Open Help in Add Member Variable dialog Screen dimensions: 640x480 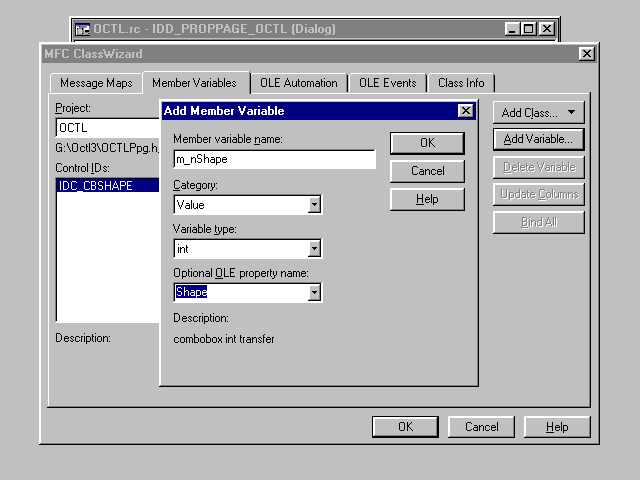427,199
